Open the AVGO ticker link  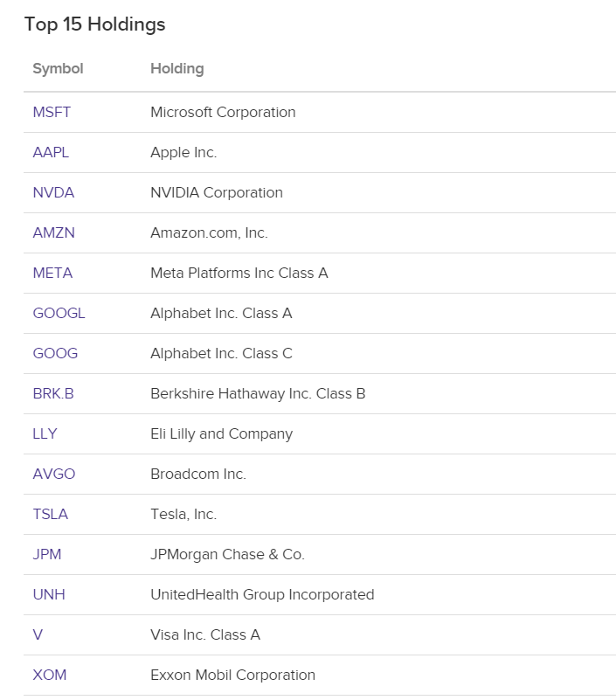pos(54,474)
